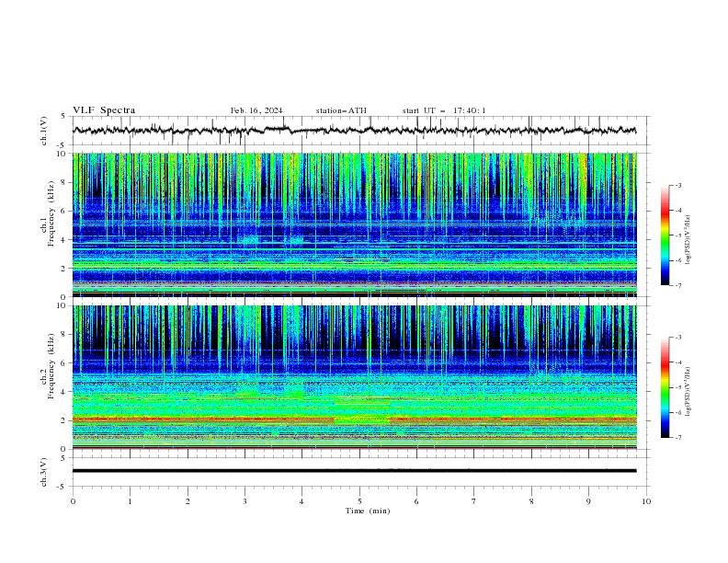This screenshot has height=563, width=728.
Task: Click the "-7" tick on ch.2 colorbar
Action: coord(677,438)
